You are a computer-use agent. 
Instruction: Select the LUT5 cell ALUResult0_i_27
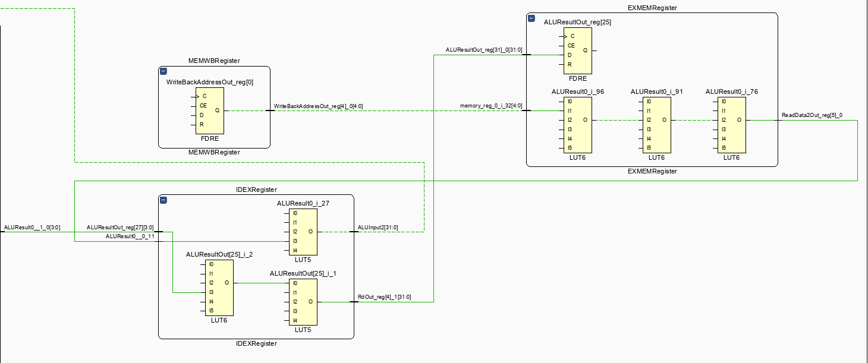(303, 231)
